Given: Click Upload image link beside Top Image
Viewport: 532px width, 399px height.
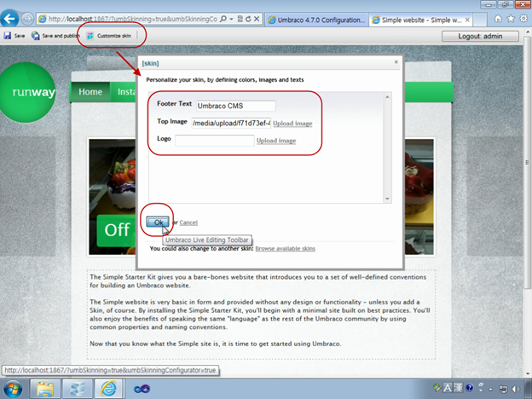Looking at the screenshot, I should (x=292, y=123).
